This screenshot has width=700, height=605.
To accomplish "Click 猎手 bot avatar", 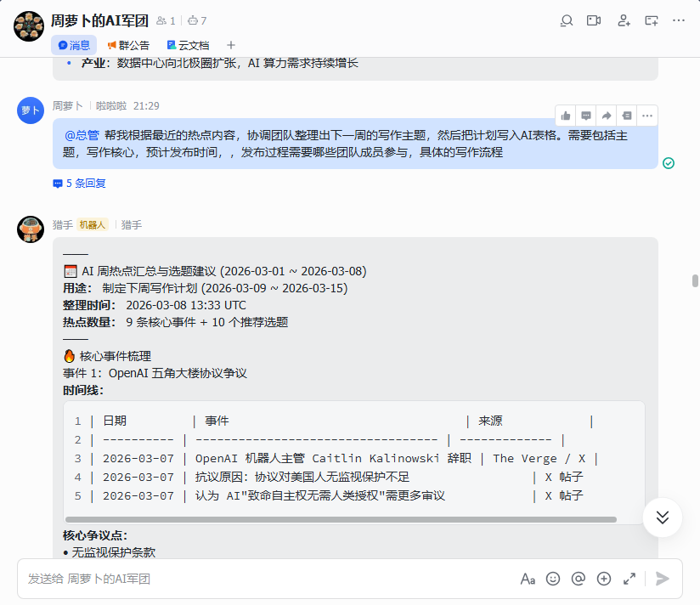I will tap(31, 229).
